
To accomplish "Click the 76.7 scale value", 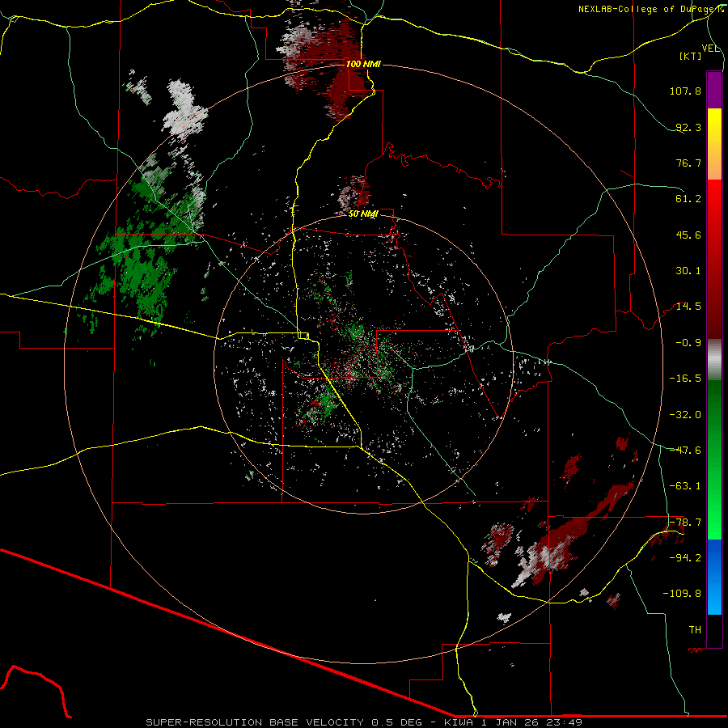I will coord(688,163).
